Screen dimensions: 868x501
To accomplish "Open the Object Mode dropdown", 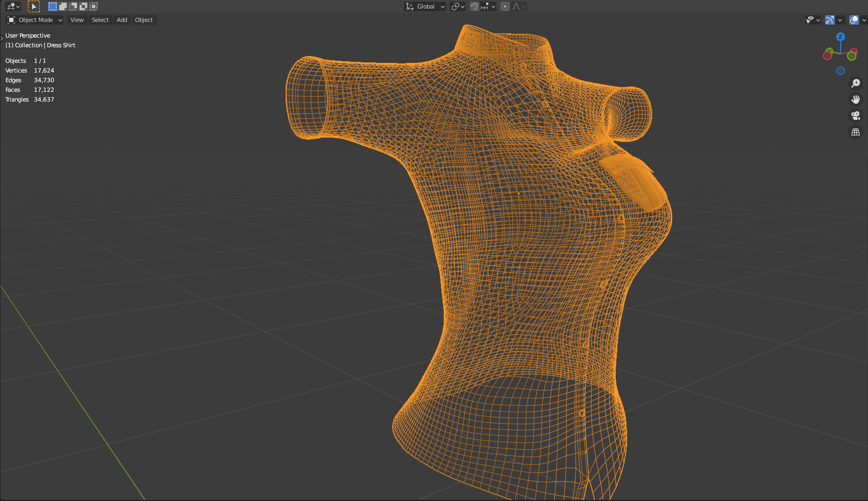I will [x=35, y=20].
